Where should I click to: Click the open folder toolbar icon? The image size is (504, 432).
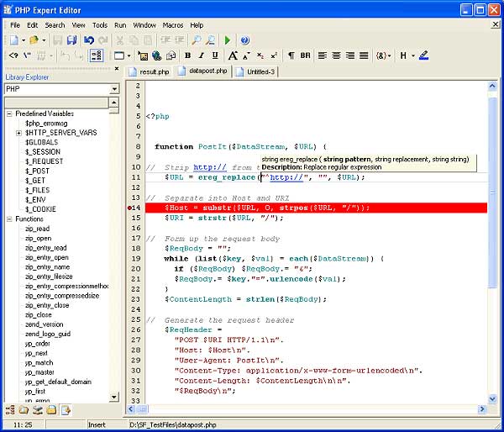click(34, 40)
